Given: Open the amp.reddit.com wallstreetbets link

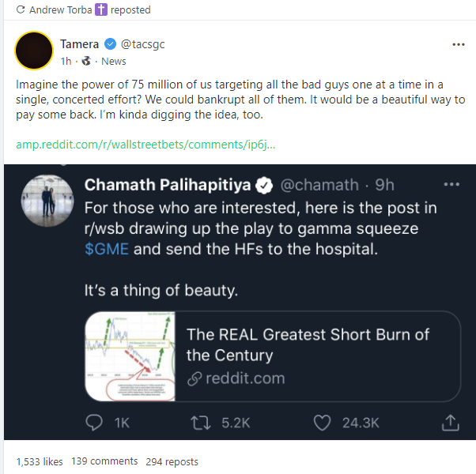Looking at the screenshot, I should [x=145, y=145].
